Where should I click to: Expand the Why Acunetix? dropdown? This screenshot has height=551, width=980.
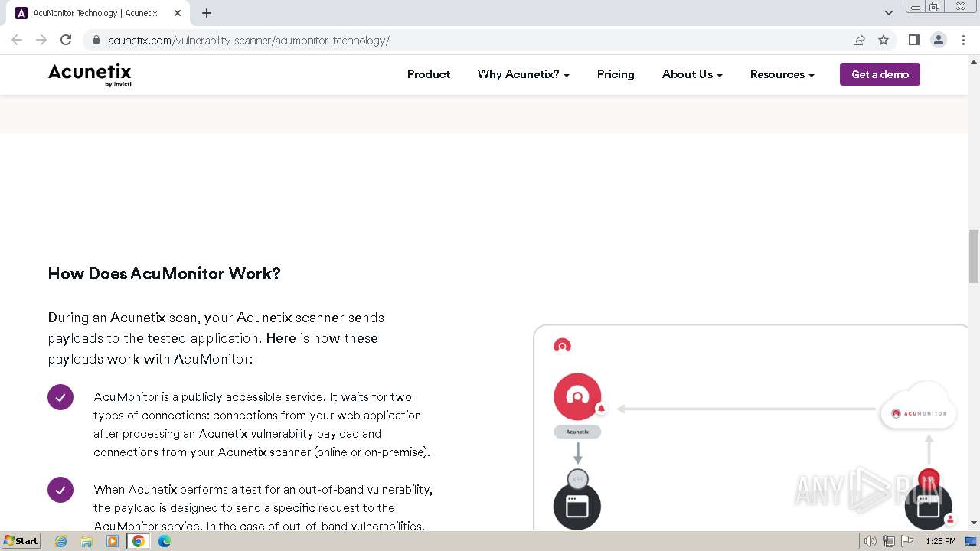click(x=524, y=74)
